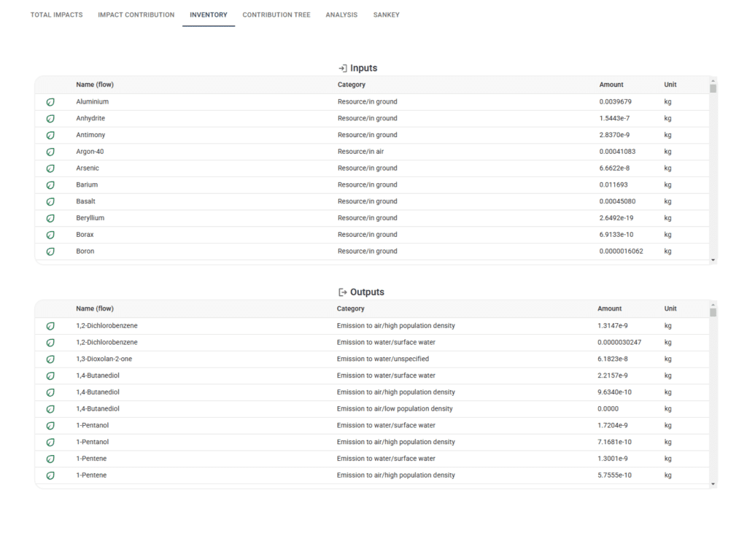747x560 pixels.
Task: Click the leaf icon for Basalt row
Action: [50, 202]
